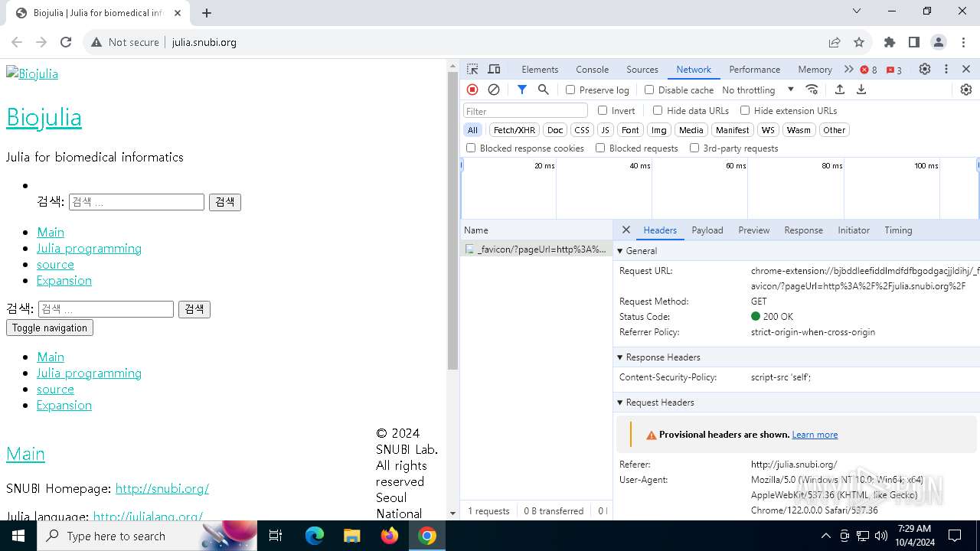Switch to the Performance tab
The width and height of the screenshot is (980, 551).
(755, 69)
